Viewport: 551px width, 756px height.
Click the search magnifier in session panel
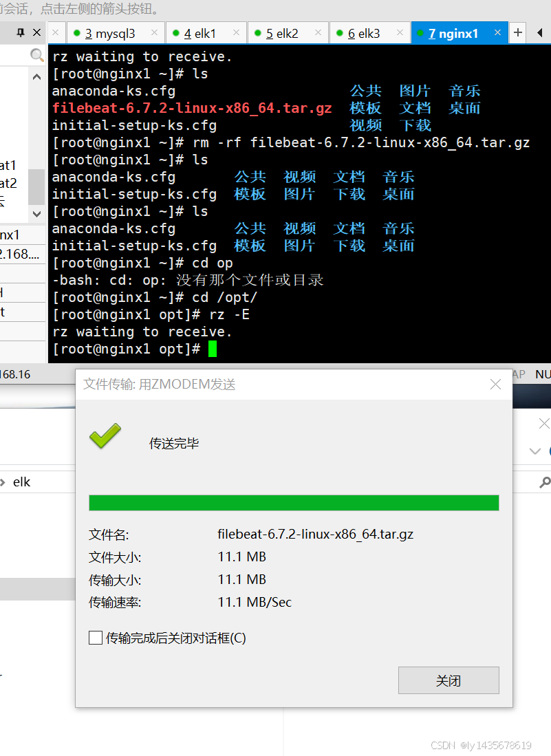coord(36,55)
